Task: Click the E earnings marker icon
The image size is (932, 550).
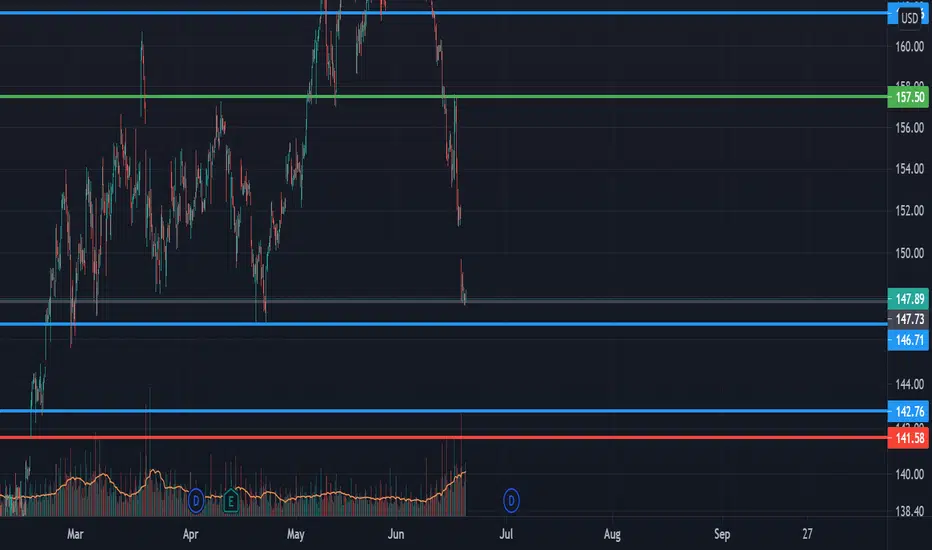Action: point(231,501)
